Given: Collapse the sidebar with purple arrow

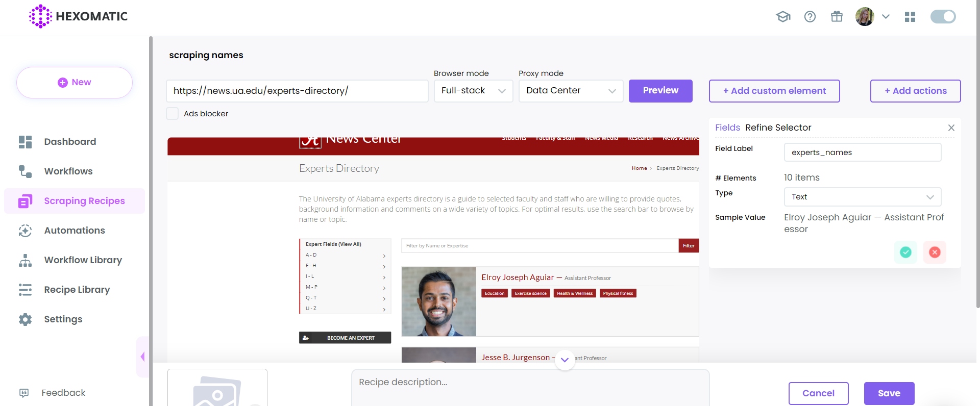Looking at the screenshot, I should pos(142,357).
